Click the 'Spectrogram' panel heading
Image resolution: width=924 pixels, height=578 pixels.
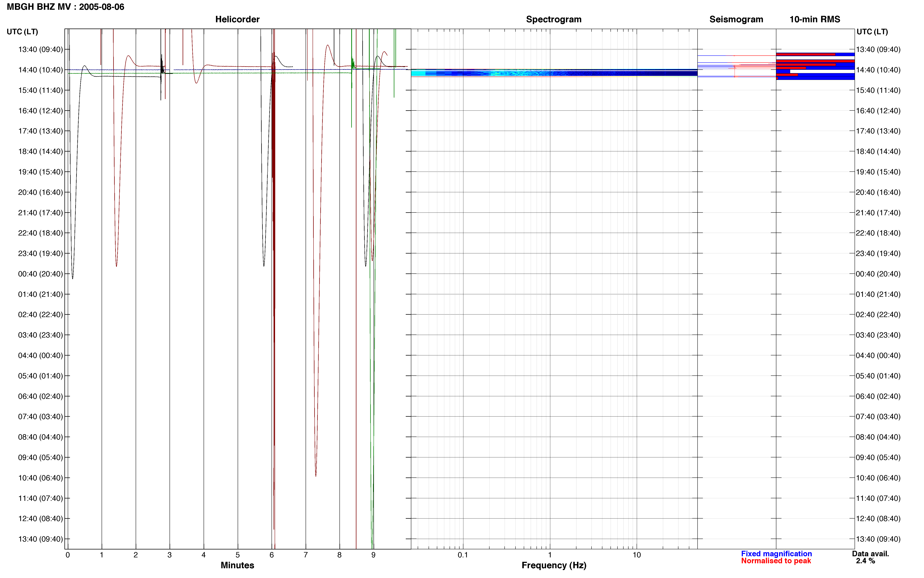click(x=554, y=19)
